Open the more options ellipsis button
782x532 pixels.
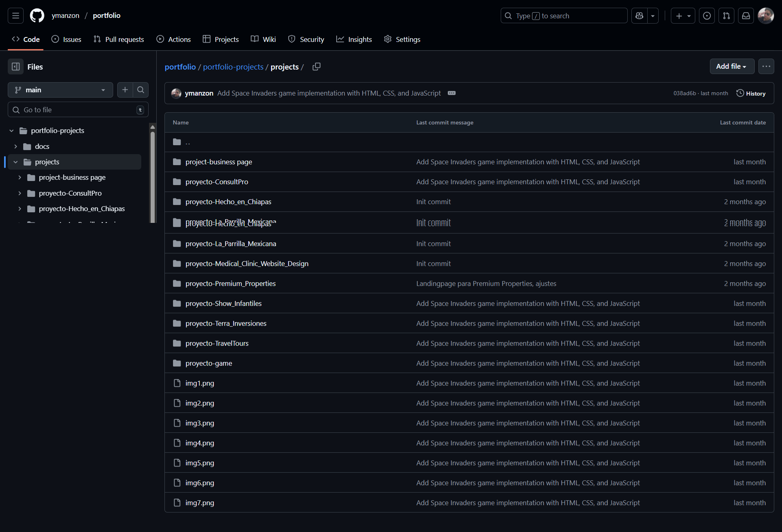point(766,66)
